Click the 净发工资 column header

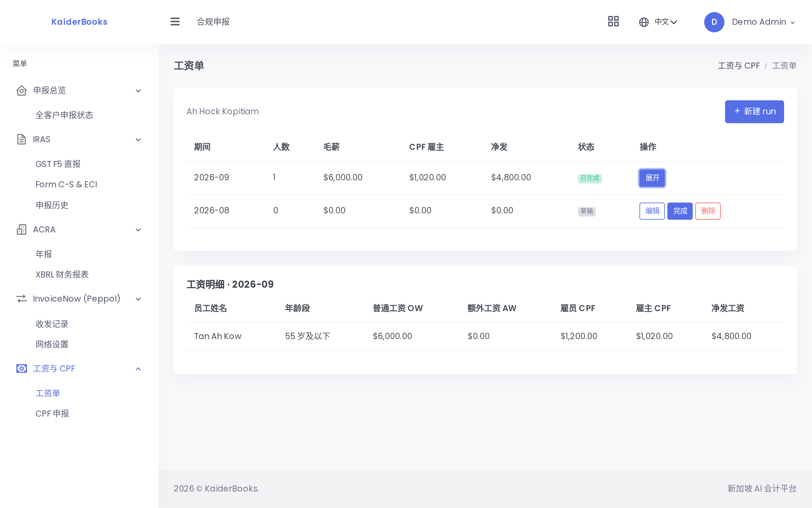click(728, 308)
